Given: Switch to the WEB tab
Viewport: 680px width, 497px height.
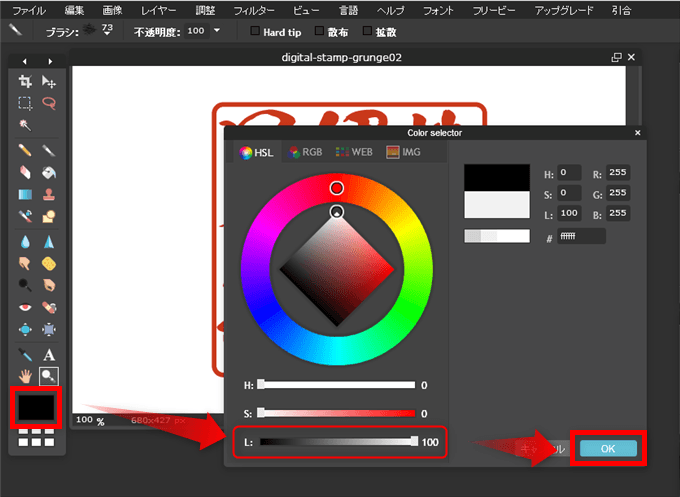Looking at the screenshot, I should (354, 152).
